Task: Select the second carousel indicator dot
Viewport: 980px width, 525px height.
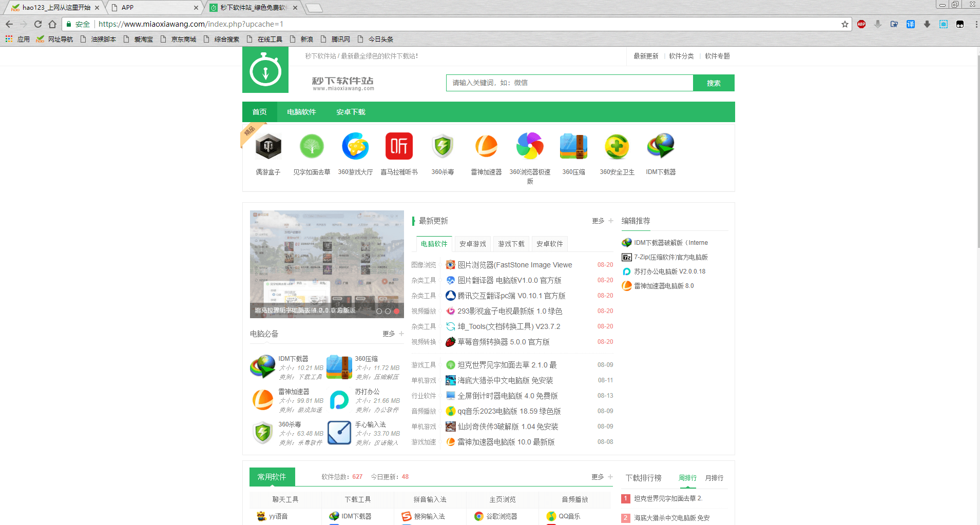Action: tap(388, 311)
